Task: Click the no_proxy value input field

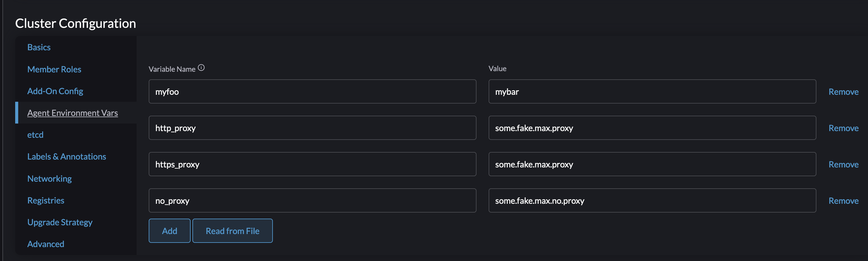Action: (652, 201)
